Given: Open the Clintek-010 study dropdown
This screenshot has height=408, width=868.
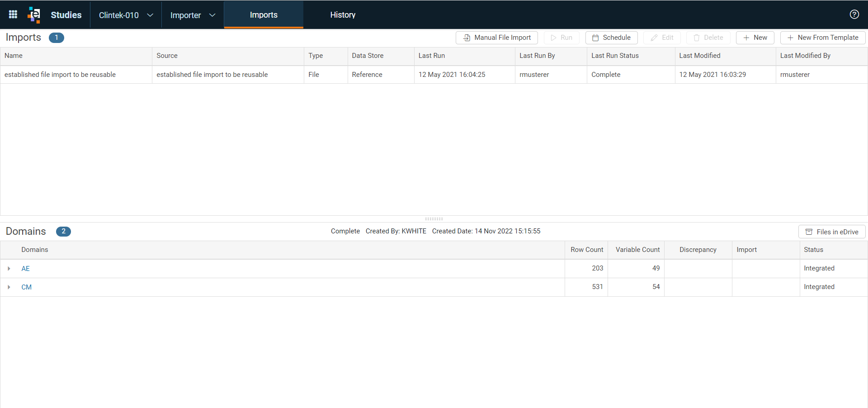Looking at the screenshot, I should click(126, 15).
